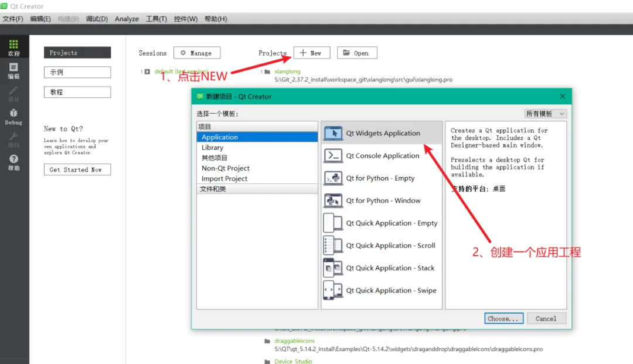
Task: Open the xianglong recent project link
Action: point(287,72)
